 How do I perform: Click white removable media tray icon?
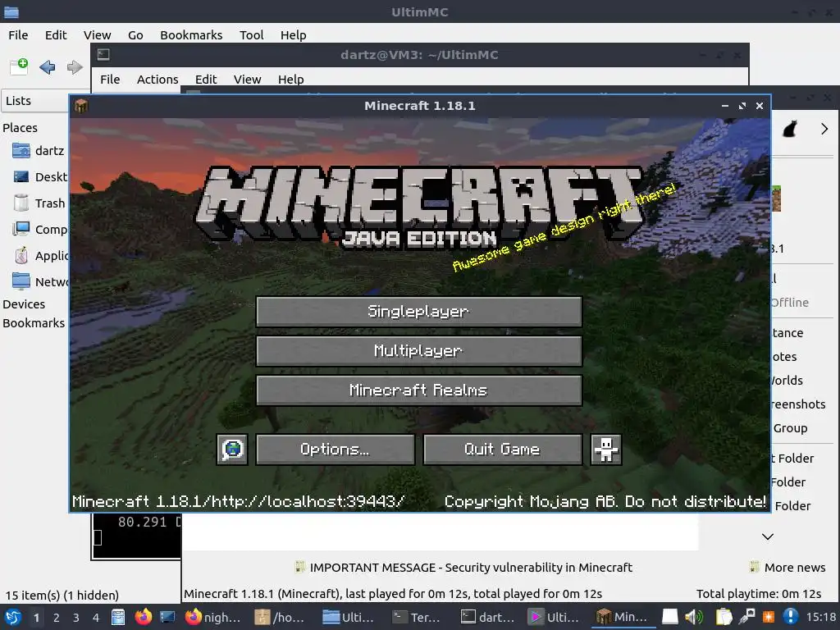669,617
